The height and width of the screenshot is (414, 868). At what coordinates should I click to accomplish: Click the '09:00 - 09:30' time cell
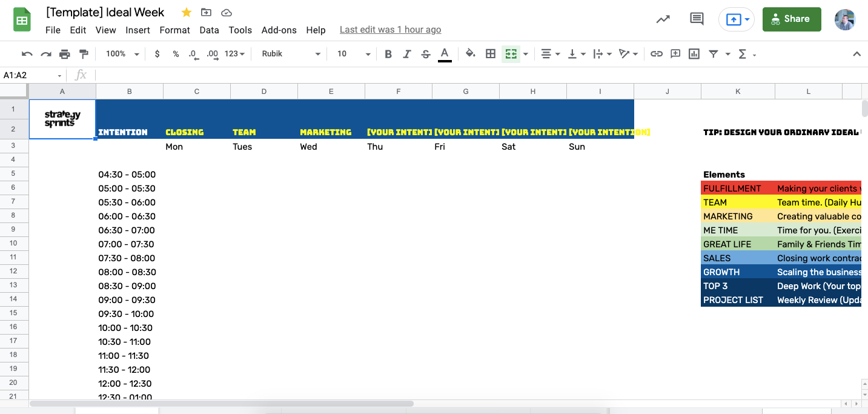coord(130,300)
